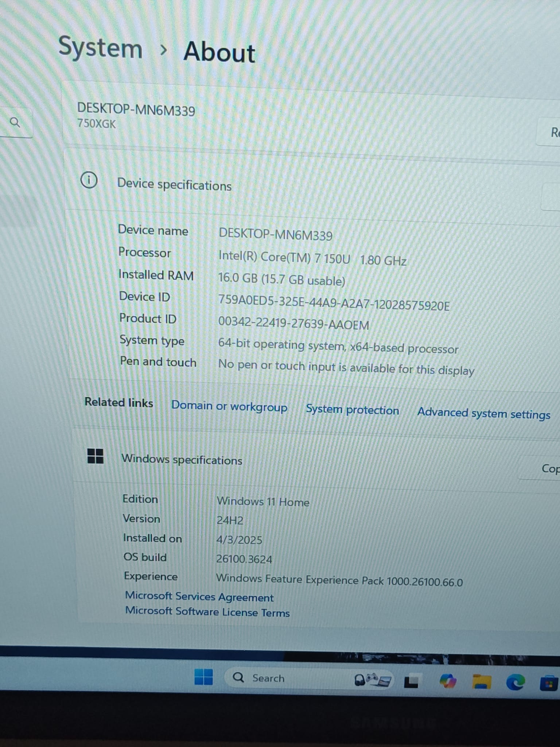Viewport: 560px width, 747px height.
Task: Click DESKTOP-MN6M339 title in top card
Action: (x=136, y=109)
